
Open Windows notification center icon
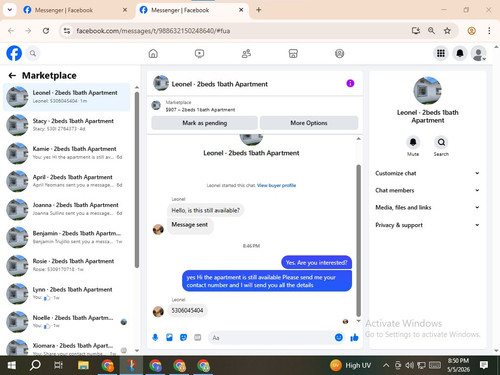coord(484,365)
